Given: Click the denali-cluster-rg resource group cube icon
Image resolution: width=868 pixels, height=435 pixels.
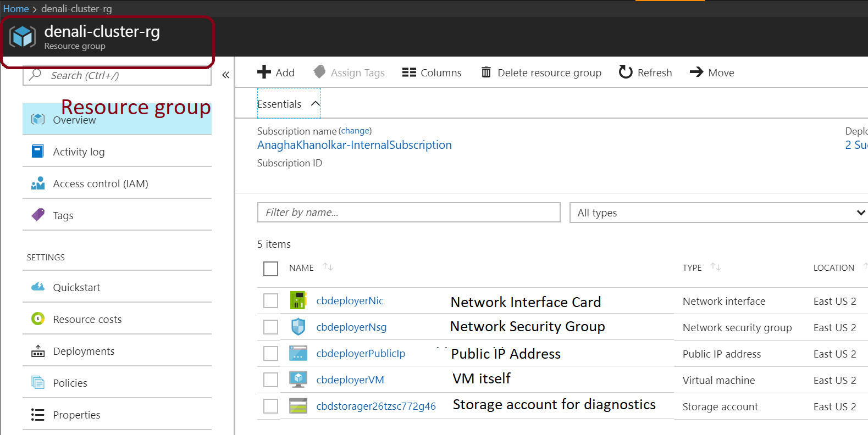Looking at the screenshot, I should [x=23, y=37].
